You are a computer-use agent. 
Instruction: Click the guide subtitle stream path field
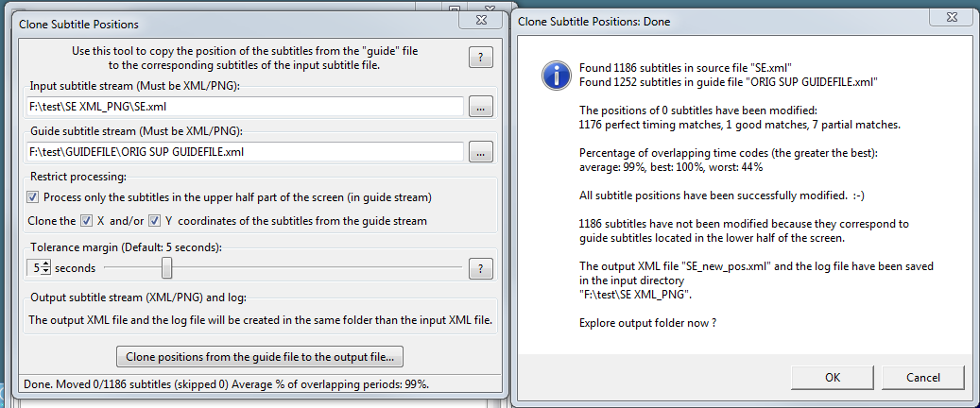(245, 151)
